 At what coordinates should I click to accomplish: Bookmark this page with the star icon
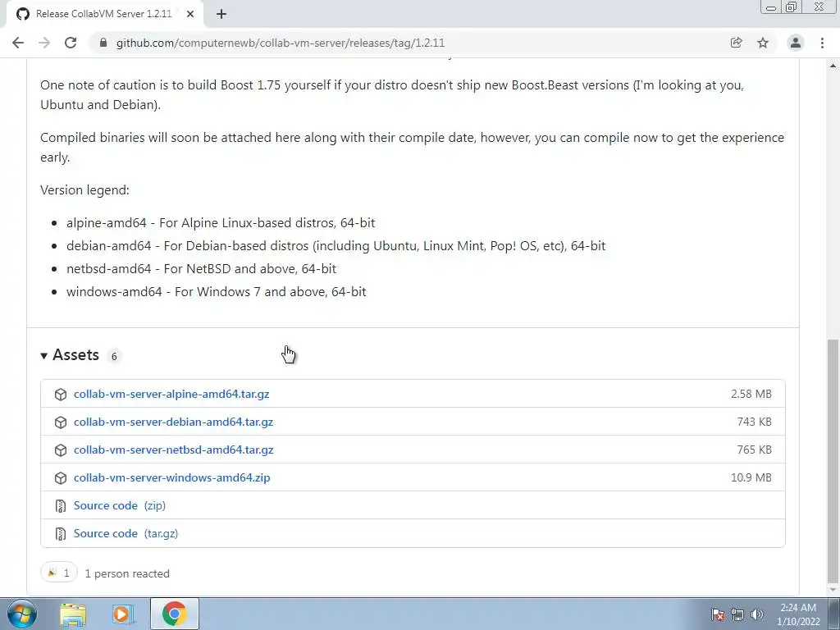coord(763,43)
